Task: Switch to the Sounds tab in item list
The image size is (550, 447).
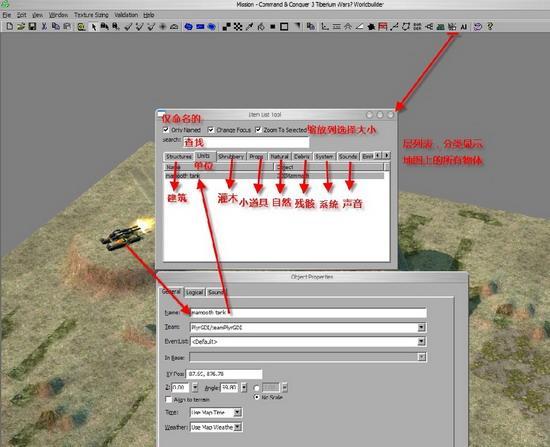Action: 348,156
